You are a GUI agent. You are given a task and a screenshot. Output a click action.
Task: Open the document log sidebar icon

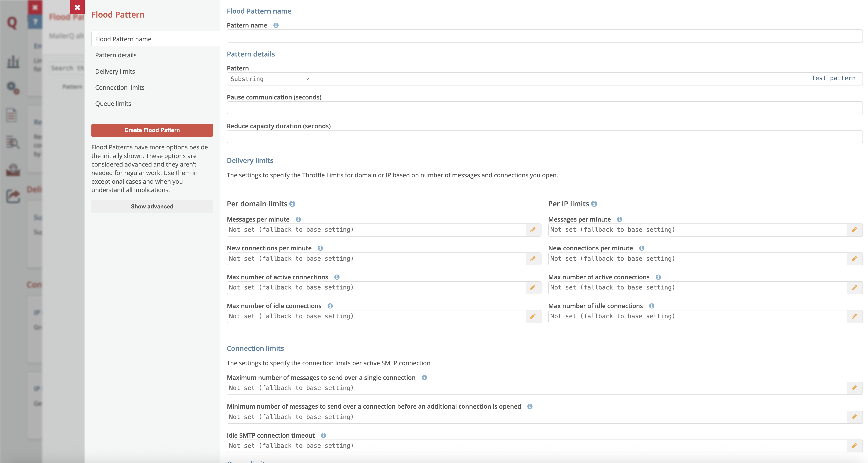[x=11, y=115]
